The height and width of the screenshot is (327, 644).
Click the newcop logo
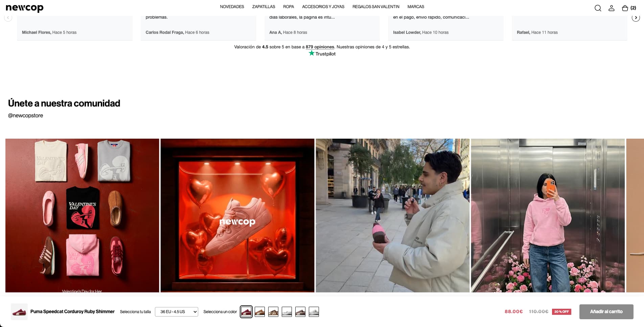tap(24, 8)
